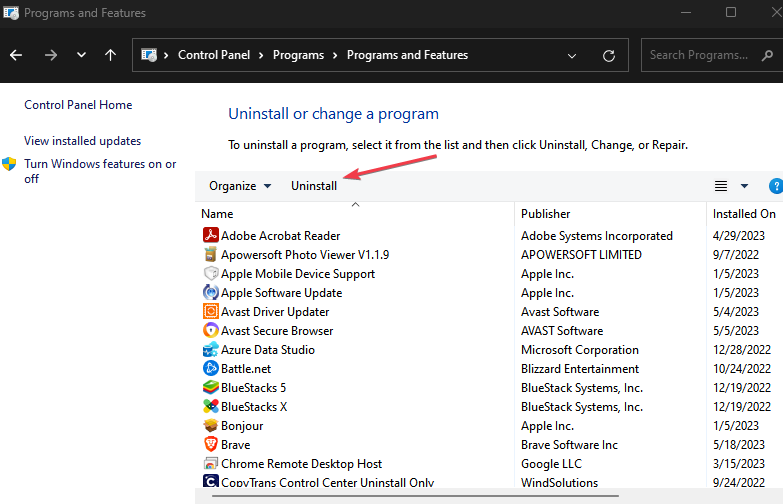783x504 pixels.
Task: Click the search magnifier icon
Action: [x=767, y=55]
